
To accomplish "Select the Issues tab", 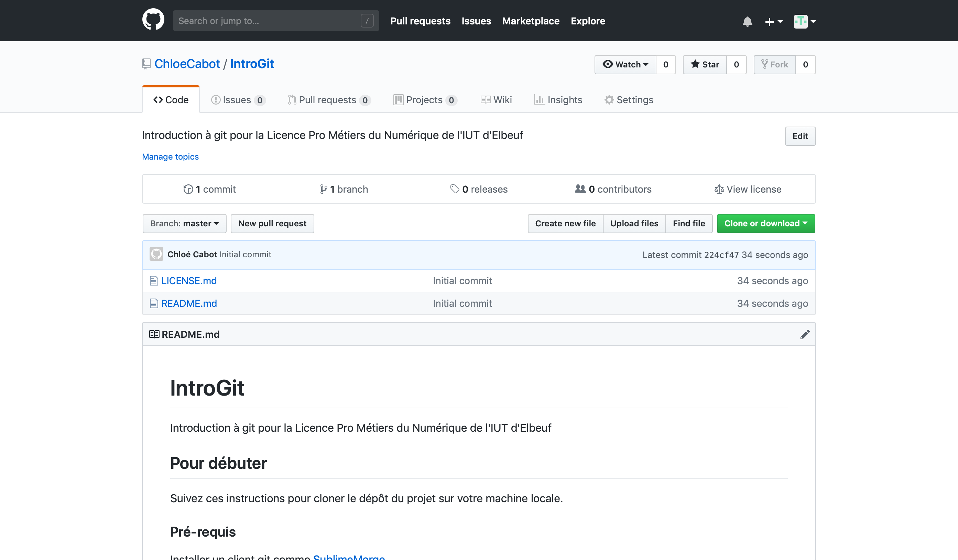I will 238,100.
